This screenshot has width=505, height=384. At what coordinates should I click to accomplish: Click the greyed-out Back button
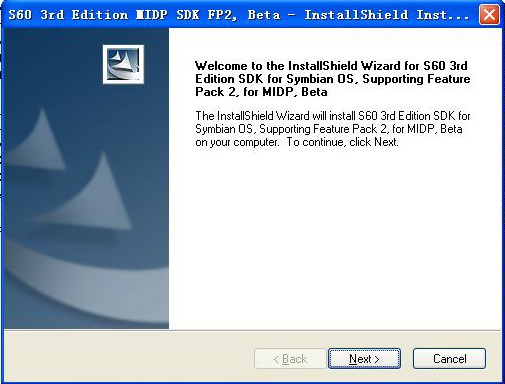pos(290,359)
